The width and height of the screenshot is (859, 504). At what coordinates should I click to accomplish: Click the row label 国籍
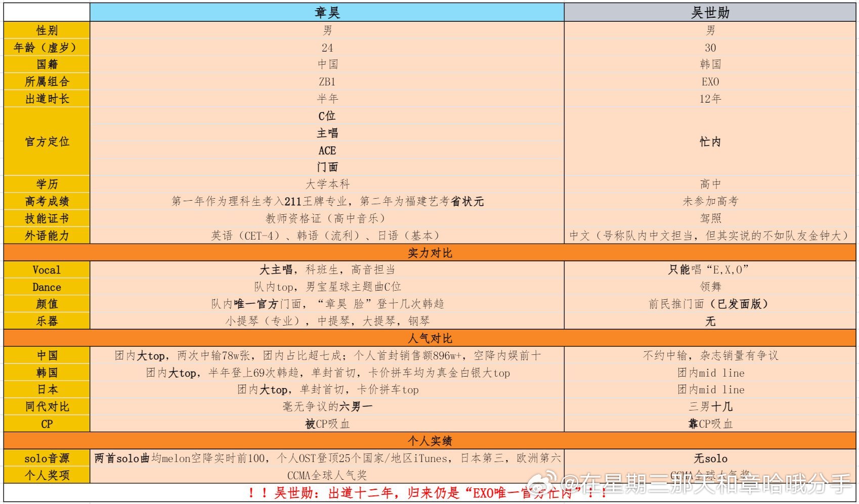(x=47, y=64)
